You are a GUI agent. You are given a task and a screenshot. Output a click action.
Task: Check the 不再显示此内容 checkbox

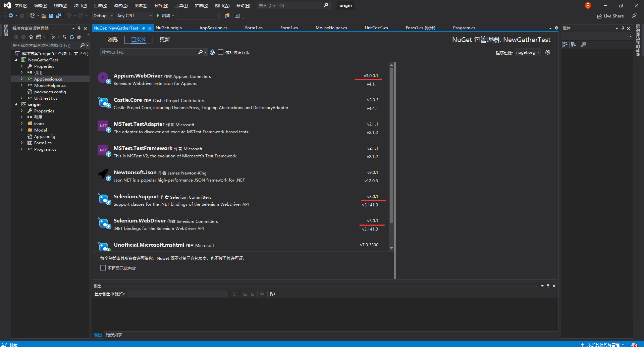click(x=103, y=268)
